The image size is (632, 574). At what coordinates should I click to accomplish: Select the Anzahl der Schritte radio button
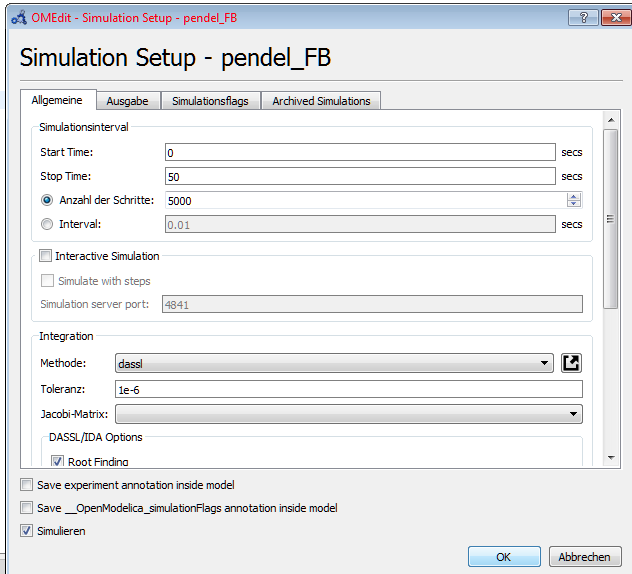click(47, 200)
